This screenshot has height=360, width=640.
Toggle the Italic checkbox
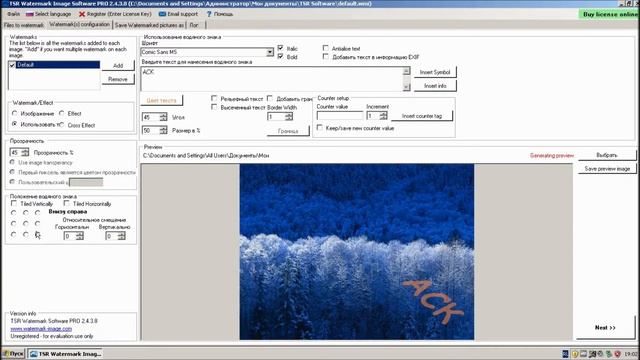280,48
